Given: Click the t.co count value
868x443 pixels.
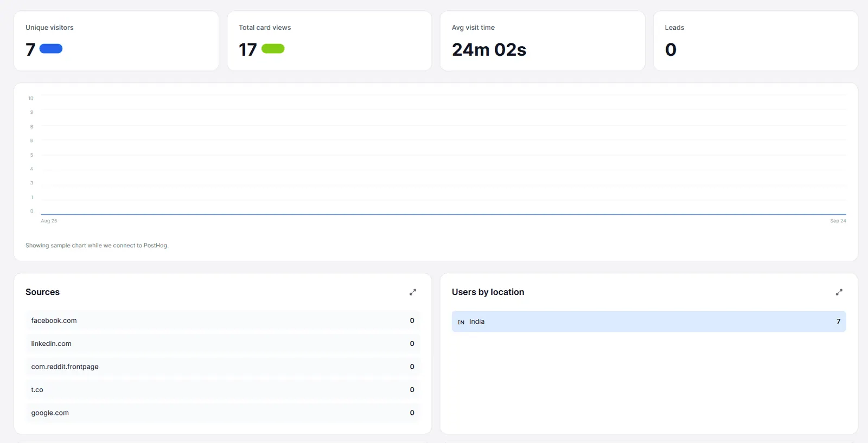Looking at the screenshot, I should 412,390.
